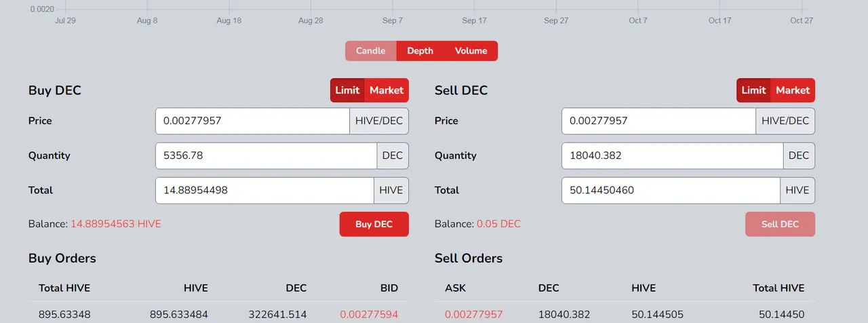
Task: Click HIVE/DEC unit in Sell Price
Action: click(x=785, y=121)
